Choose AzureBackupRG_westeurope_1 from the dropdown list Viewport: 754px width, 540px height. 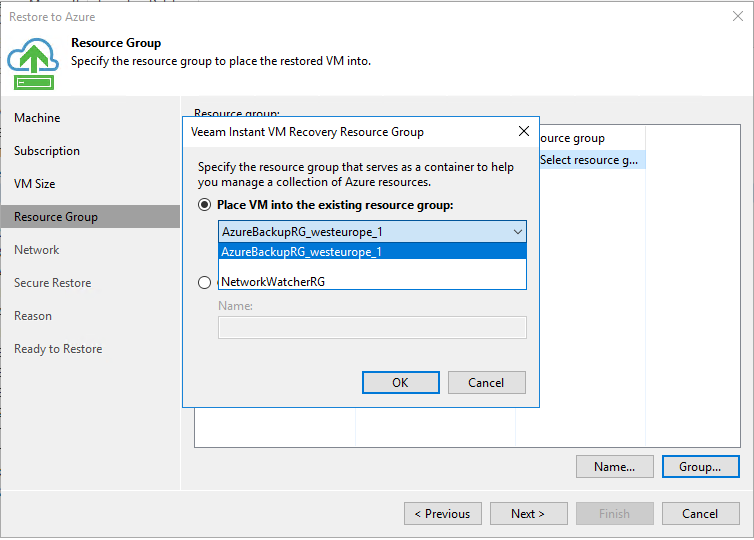click(x=372, y=251)
